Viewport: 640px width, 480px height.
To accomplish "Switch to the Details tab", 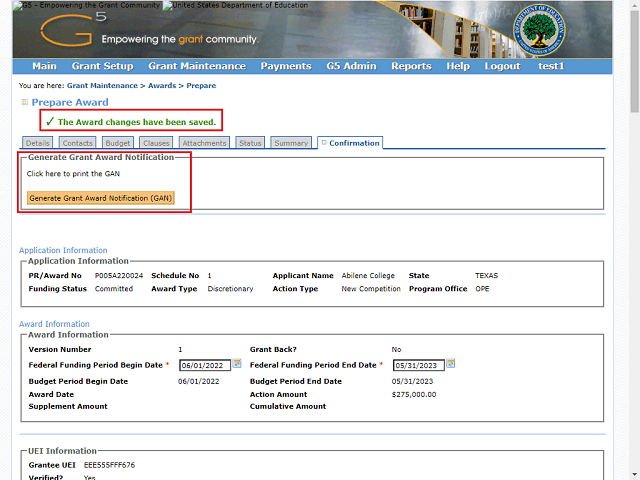I will tap(37, 143).
